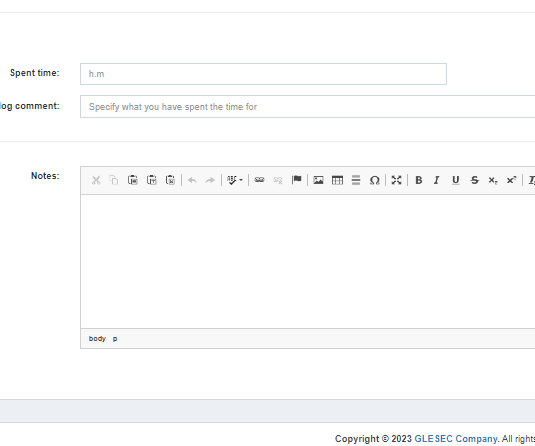The image size is (535, 446).
Task: Click the Cut icon in Notes toolbar
Action: point(96,180)
